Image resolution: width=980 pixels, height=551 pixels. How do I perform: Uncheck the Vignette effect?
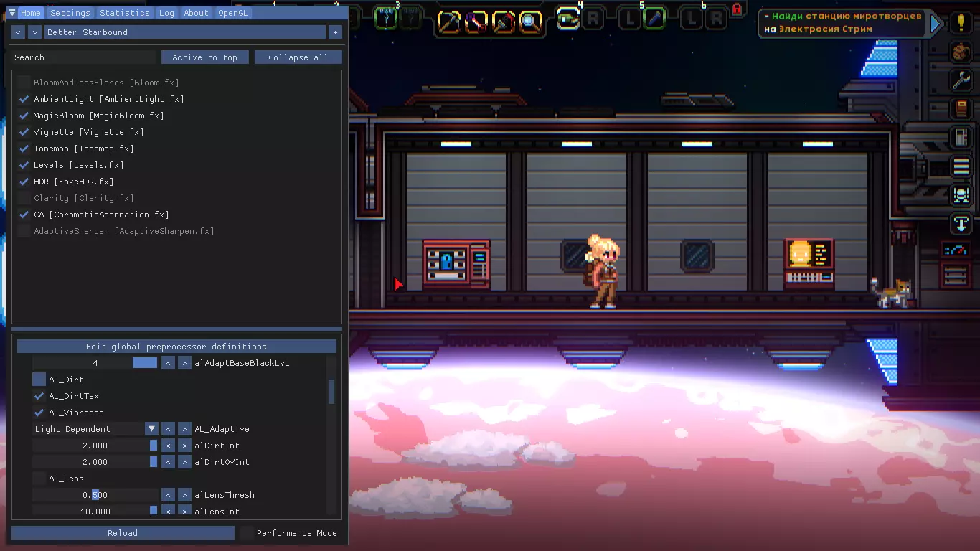(24, 132)
